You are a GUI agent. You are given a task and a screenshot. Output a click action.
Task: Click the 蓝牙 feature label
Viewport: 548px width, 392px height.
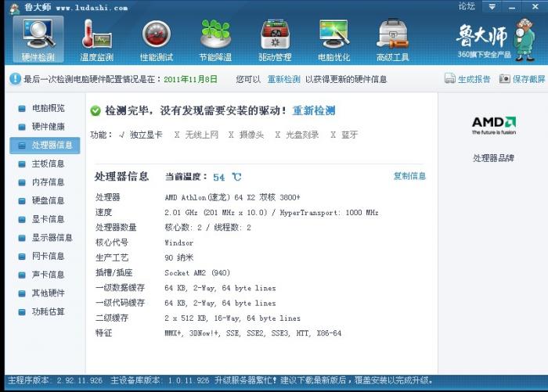[349, 135]
